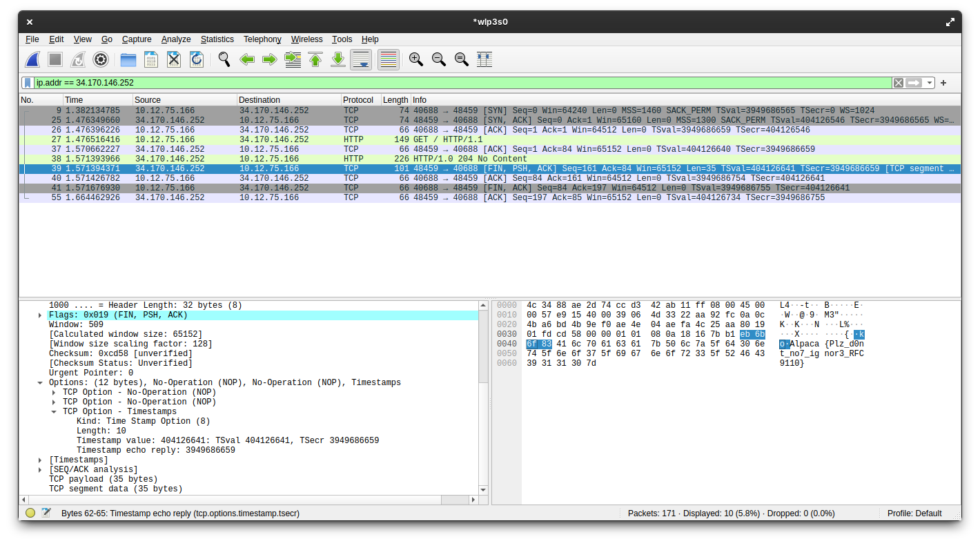Expand the Timestamps field details
The height and width of the screenshot is (548, 980).
click(40, 459)
